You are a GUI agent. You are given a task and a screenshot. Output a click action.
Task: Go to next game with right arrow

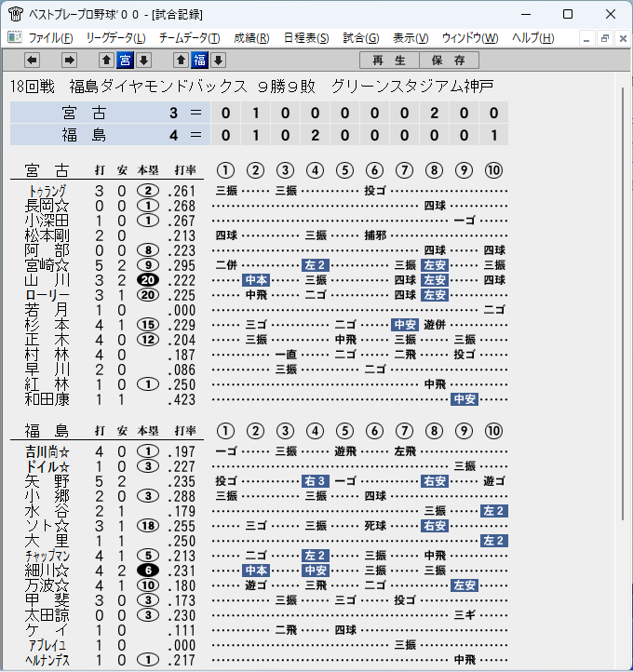click(69, 60)
